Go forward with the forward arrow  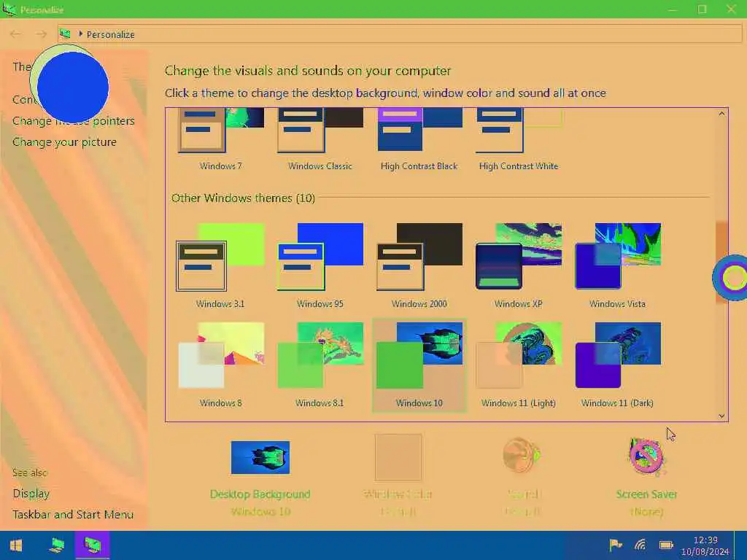[x=41, y=34]
